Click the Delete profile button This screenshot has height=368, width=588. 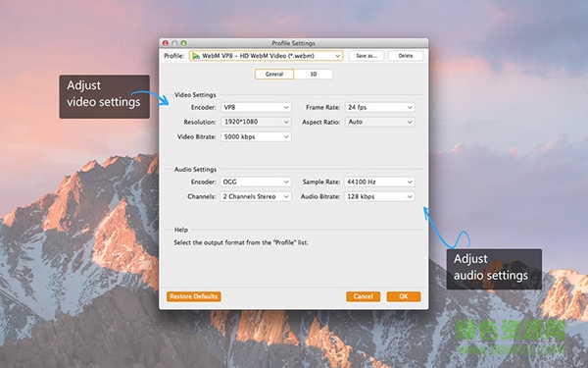coord(406,56)
